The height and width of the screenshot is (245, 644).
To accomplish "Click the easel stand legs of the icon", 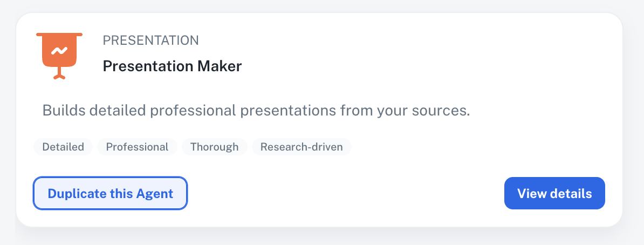I will click(59, 76).
